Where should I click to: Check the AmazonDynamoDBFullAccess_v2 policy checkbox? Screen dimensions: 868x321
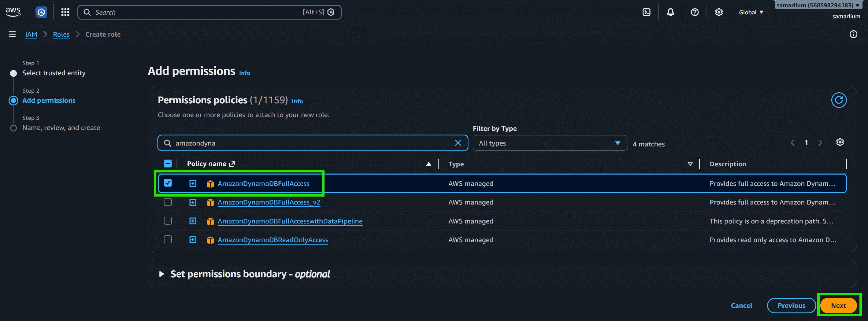pyautogui.click(x=168, y=202)
